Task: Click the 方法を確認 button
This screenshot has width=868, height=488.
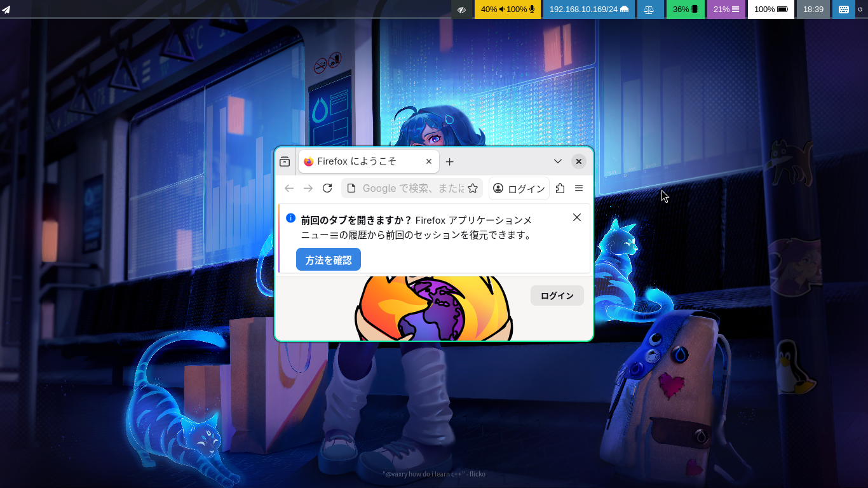Action: [329, 260]
